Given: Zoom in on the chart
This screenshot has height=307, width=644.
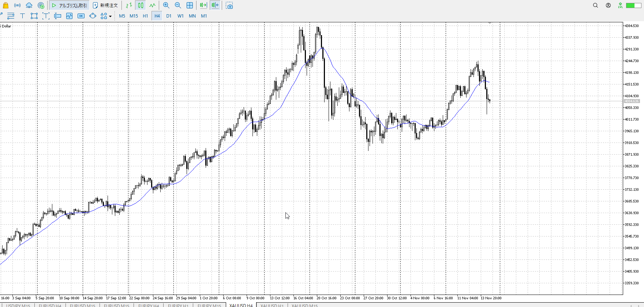Looking at the screenshot, I should pyautogui.click(x=166, y=5).
